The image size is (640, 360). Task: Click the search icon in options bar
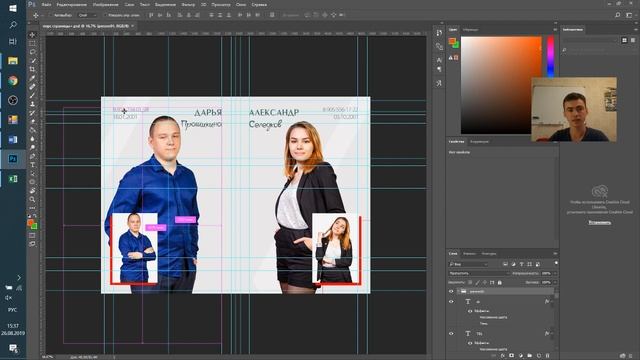click(x=618, y=15)
